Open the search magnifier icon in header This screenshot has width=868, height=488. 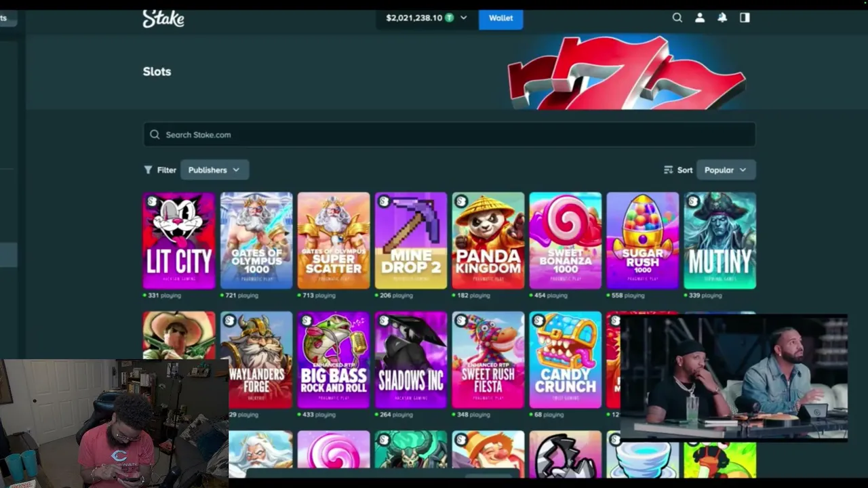click(x=677, y=18)
